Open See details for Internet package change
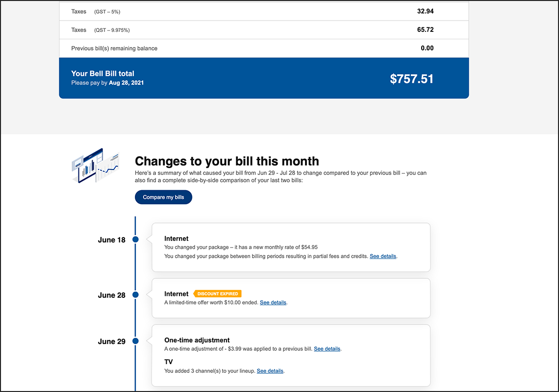This screenshot has width=559, height=392. tap(382, 256)
